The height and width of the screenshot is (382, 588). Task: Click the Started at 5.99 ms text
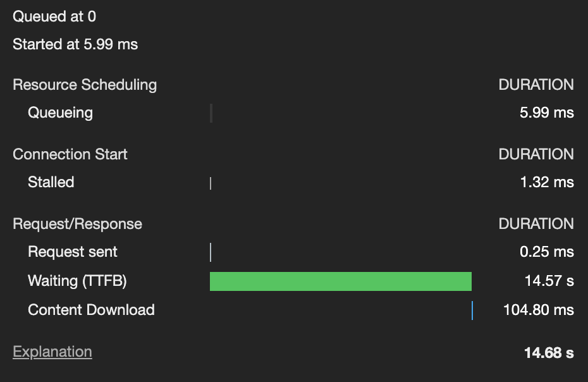click(x=75, y=44)
